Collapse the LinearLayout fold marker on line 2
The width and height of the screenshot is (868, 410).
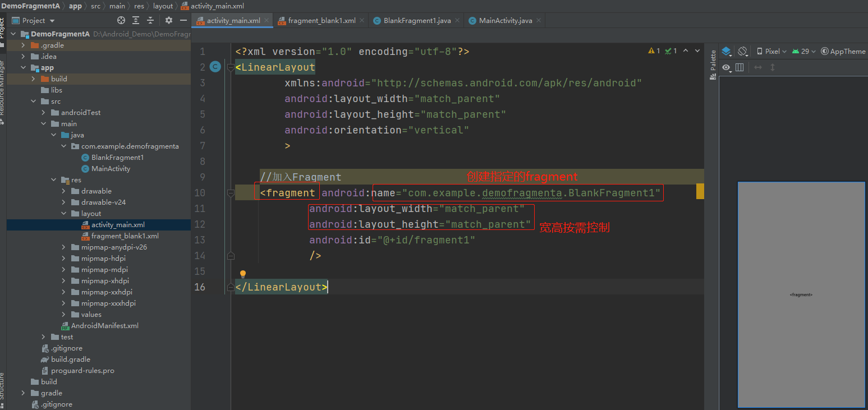point(231,67)
